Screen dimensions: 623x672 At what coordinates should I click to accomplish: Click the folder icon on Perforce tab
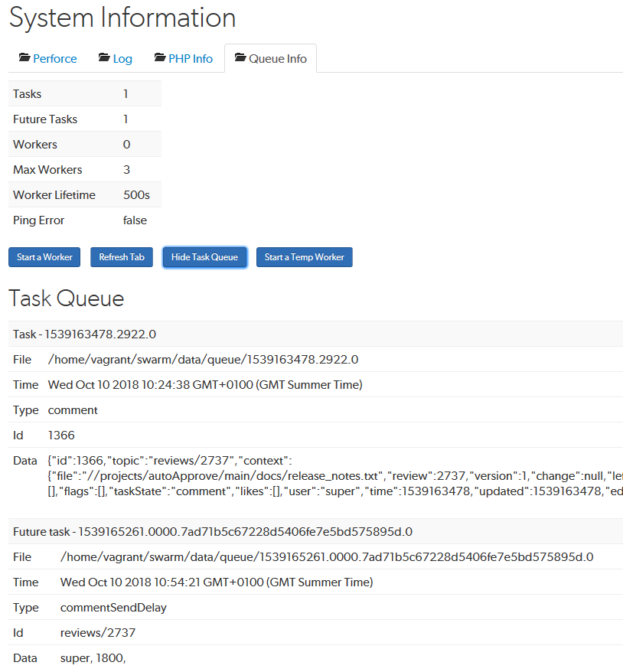tap(24, 57)
